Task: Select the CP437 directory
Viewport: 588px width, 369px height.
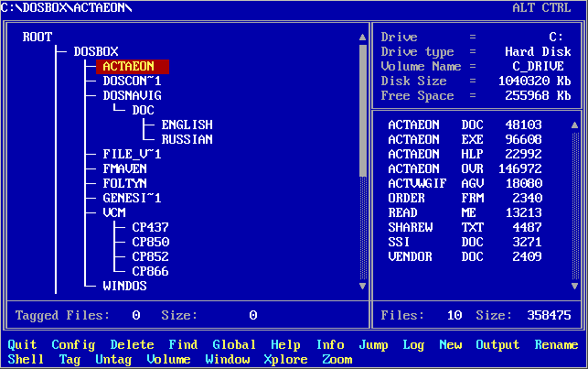Action: tap(150, 227)
